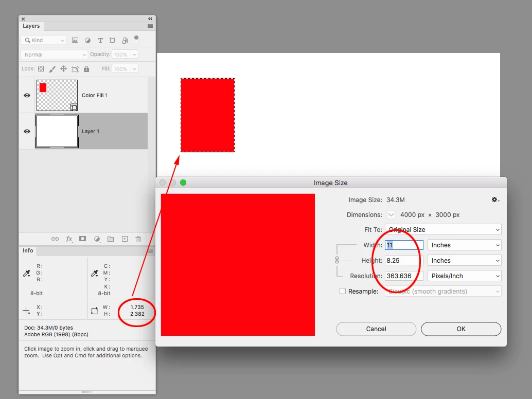
Task: Hide the Layer 1 layer
Action: 27,131
